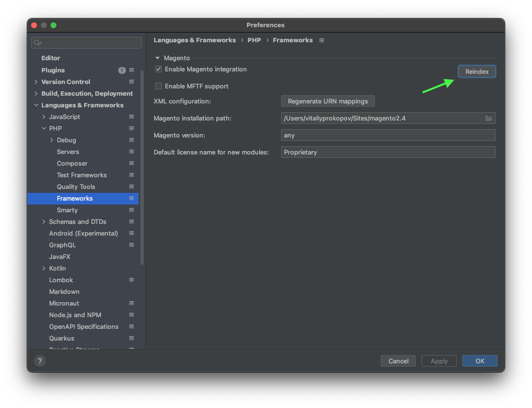The width and height of the screenshot is (532, 408).
Task: Expand Schemas and DTDs chevron
Action: (x=44, y=221)
